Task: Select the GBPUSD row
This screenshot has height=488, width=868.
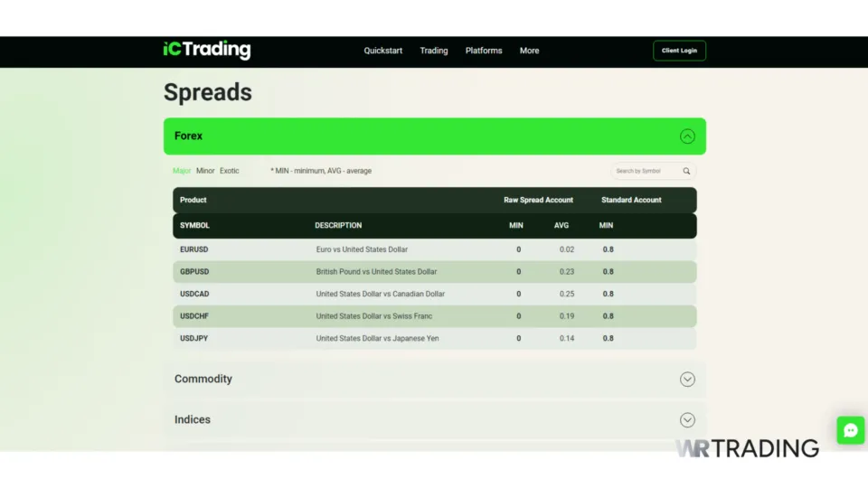Action: (x=194, y=272)
